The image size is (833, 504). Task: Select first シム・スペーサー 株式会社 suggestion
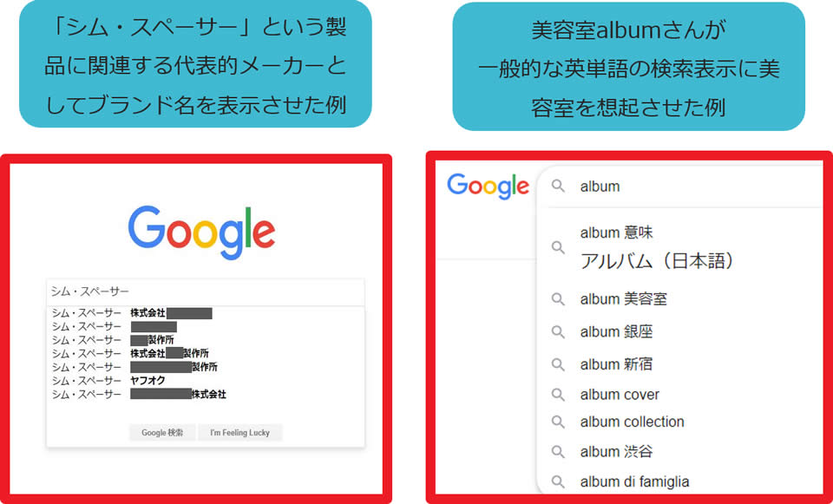point(132,313)
